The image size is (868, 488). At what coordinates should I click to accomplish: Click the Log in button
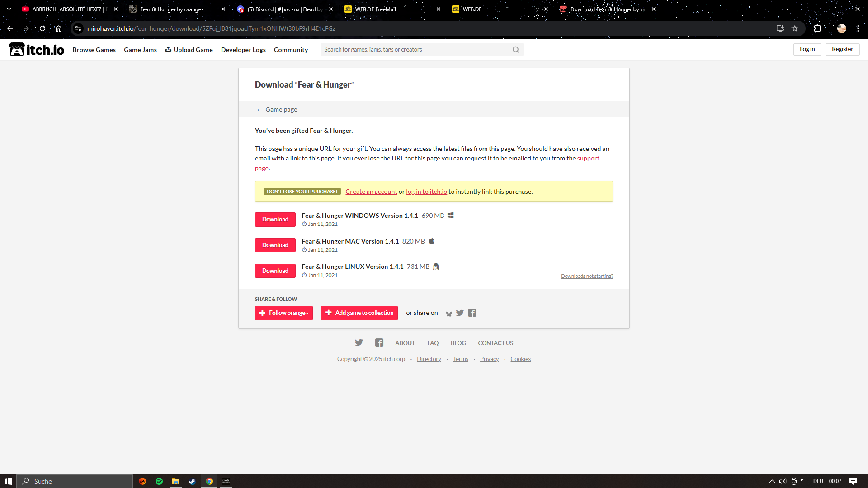pos(807,49)
